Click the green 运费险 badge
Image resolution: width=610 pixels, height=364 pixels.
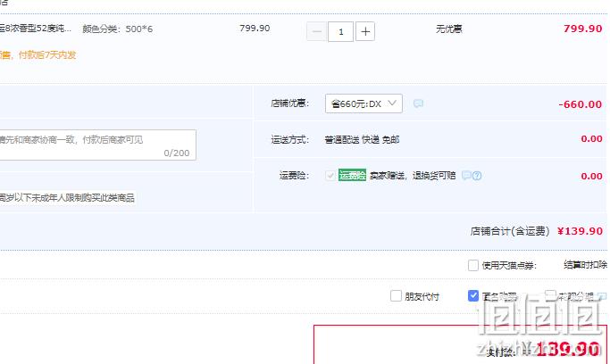pos(352,175)
